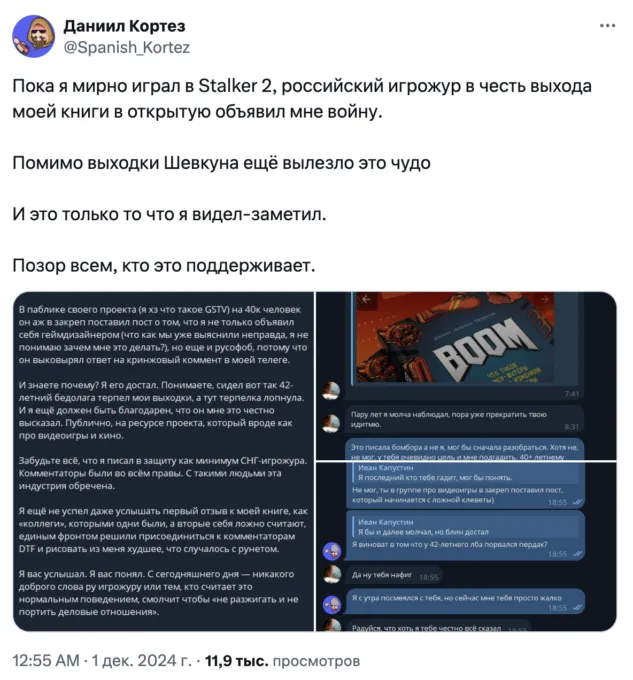Open the @Spanish_Kortez handle link

click(x=127, y=47)
